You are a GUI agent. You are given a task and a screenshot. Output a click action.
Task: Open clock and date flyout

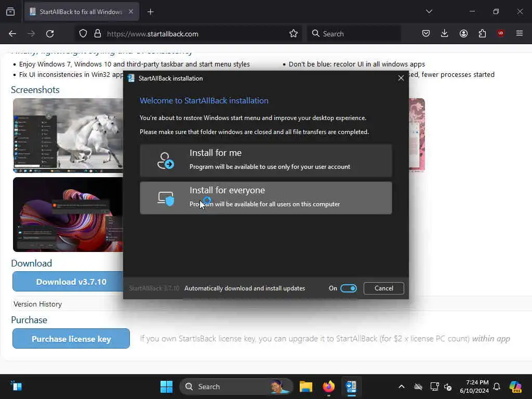pyautogui.click(x=474, y=387)
